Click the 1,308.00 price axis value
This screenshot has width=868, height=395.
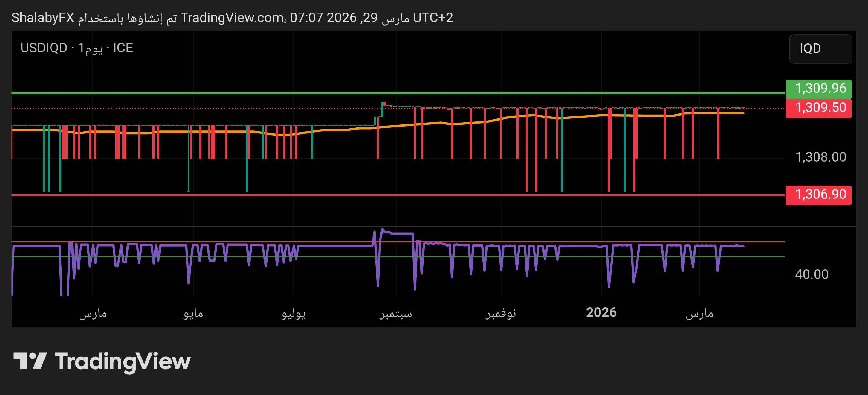tap(820, 157)
